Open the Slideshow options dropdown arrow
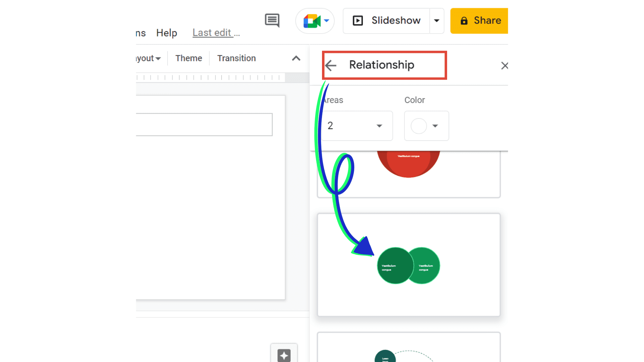 [437, 21]
